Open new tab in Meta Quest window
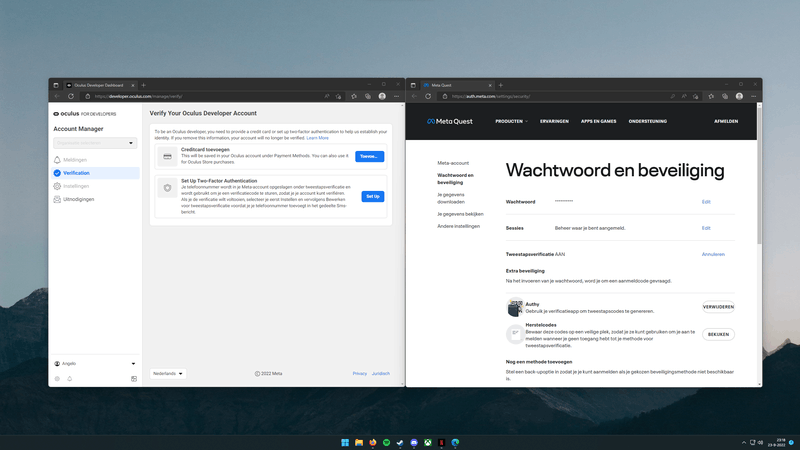Viewport: 800px width, 450px height. tap(501, 85)
